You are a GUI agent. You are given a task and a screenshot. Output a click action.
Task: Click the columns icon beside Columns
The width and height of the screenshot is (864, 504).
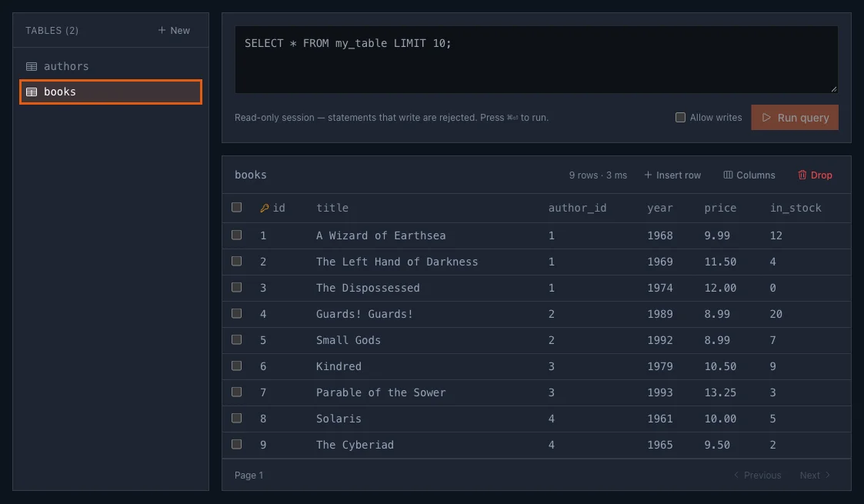point(728,175)
